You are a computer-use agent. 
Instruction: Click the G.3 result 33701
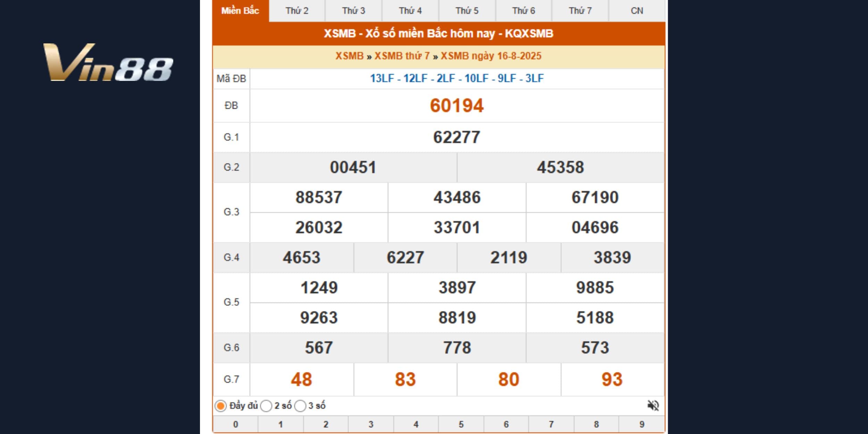click(x=457, y=227)
